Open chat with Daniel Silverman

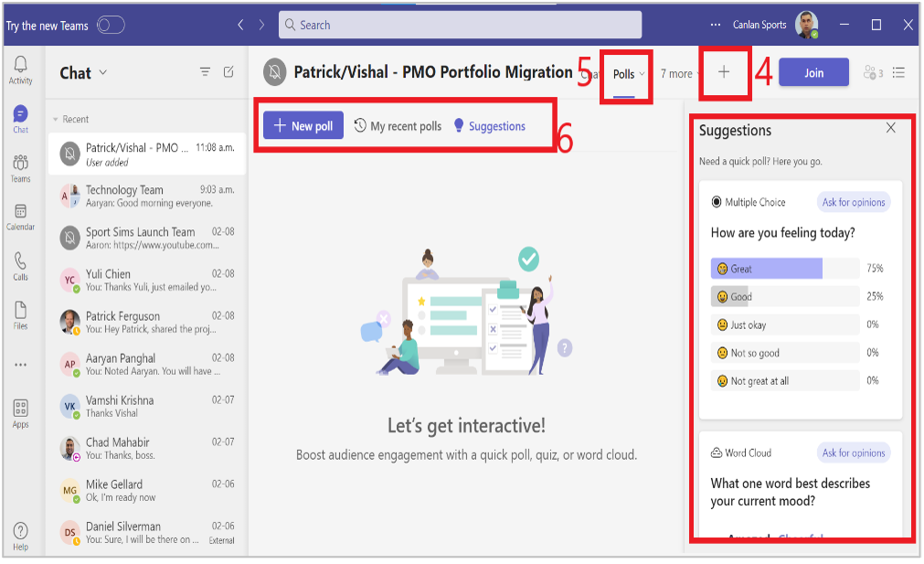pyautogui.click(x=147, y=533)
